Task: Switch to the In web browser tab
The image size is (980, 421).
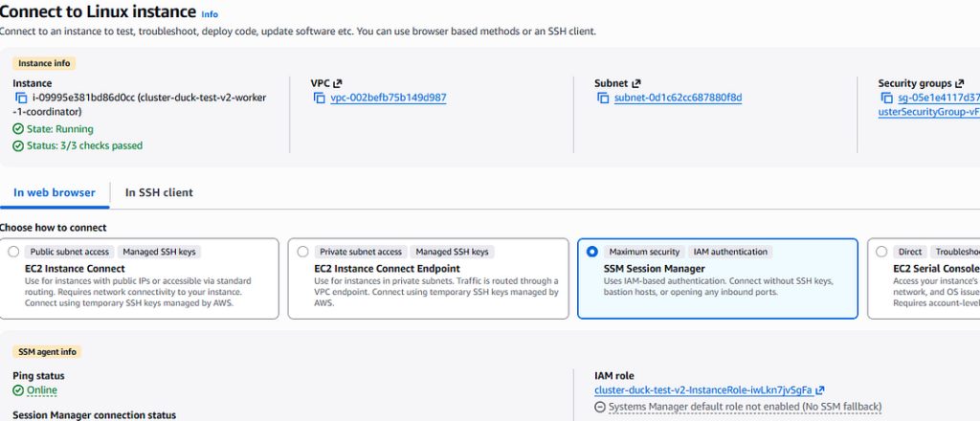Action: pos(55,192)
